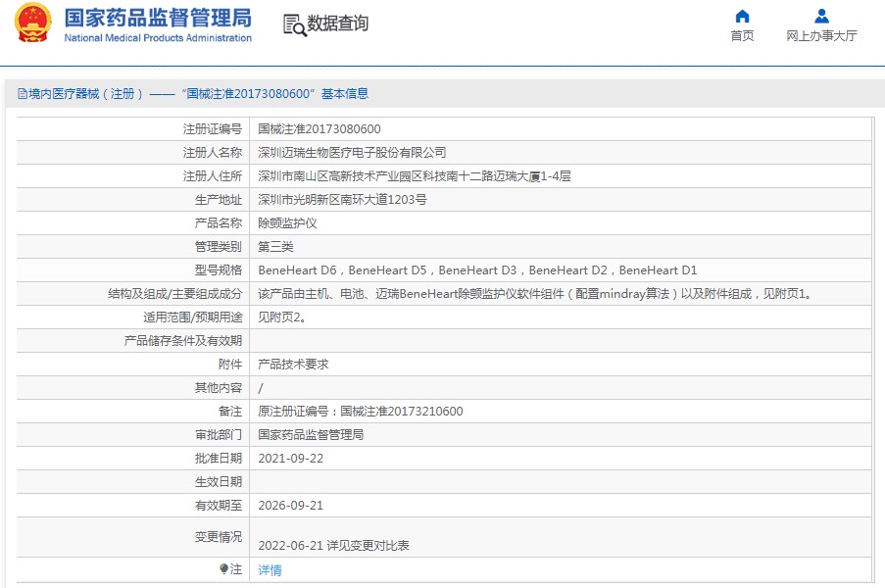Screen dimensions: 885x588
Task: Click the 型号规格 row label
Action: [x=219, y=270]
